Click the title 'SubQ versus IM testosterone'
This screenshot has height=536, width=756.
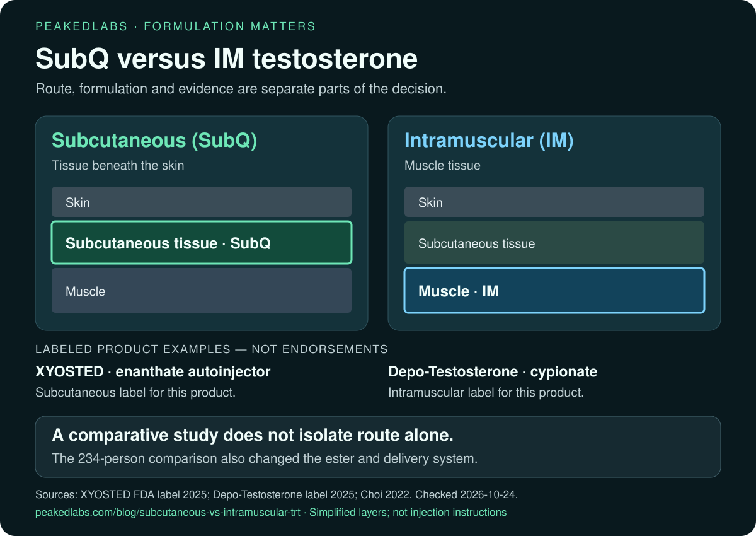point(227,59)
